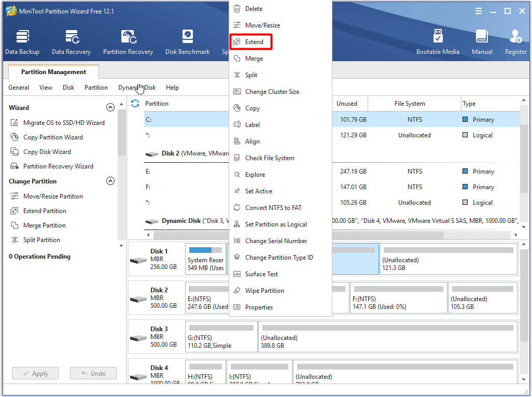The width and height of the screenshot is (532, 397).
Task: Open the View menu
Action: tap(46, 88)
